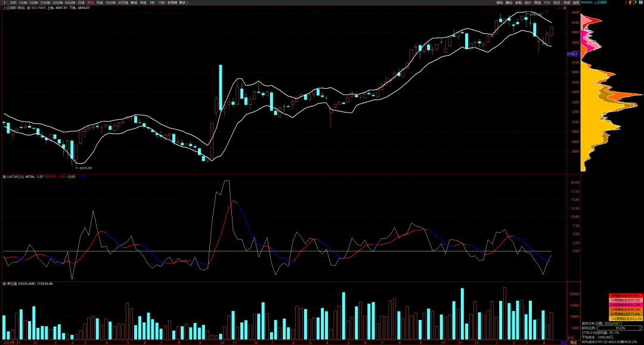Click the 4197.23 high price marker
The width and height of the screenshot is (644, 345).
[535, 15]
